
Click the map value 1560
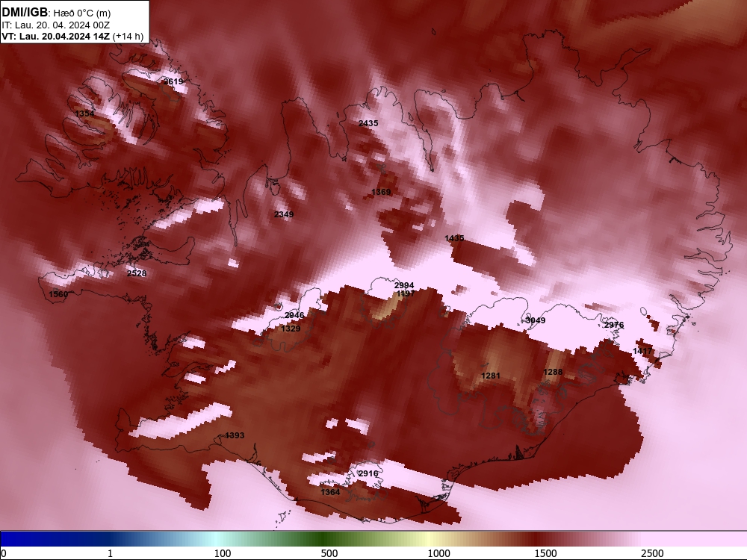[x=58, y=294]
